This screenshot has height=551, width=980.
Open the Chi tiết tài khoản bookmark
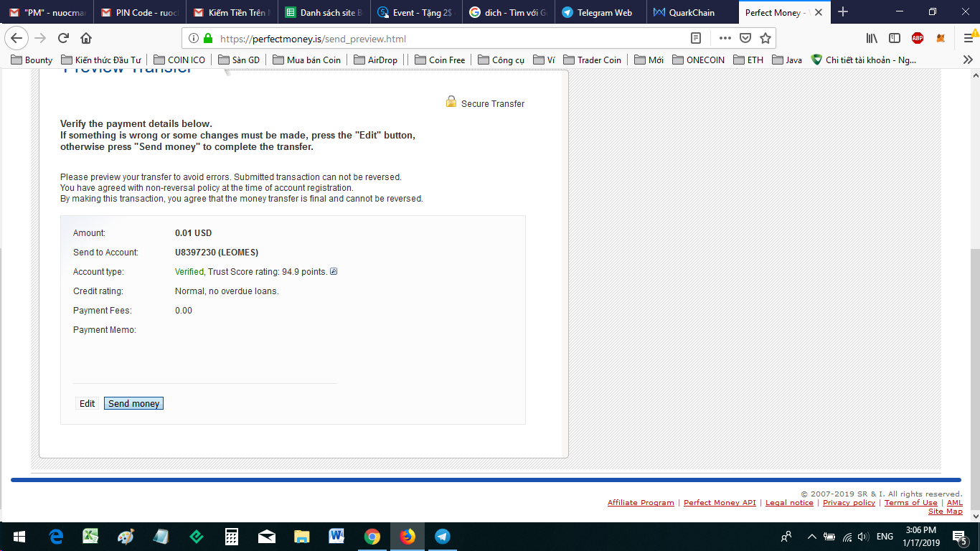pos(864,60)
